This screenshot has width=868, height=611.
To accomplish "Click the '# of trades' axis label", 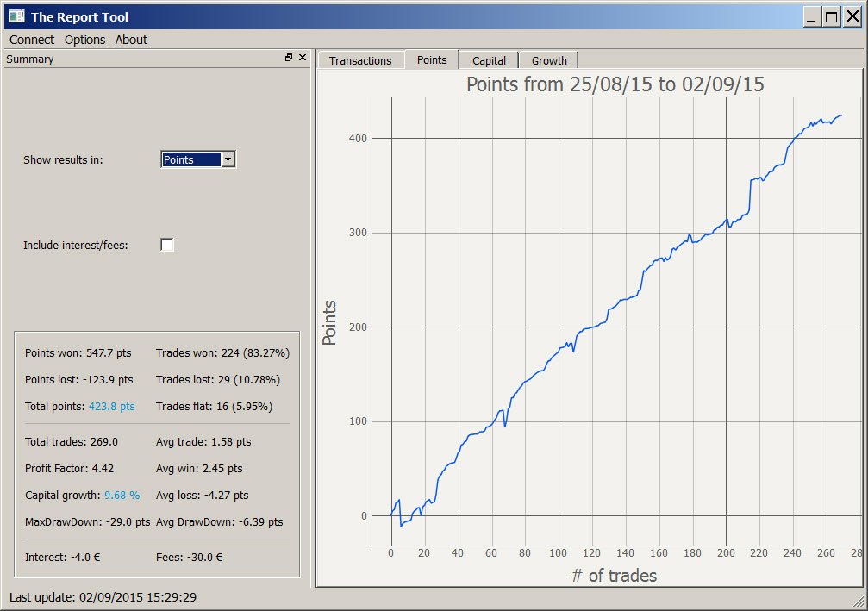I will click(615, 576).
